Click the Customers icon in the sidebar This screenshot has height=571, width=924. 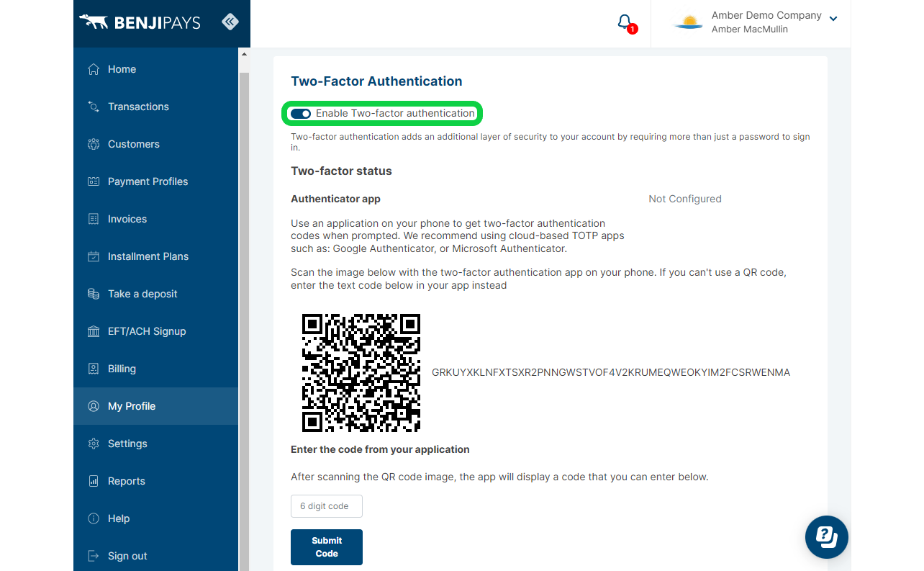click(x=93, y=144)
